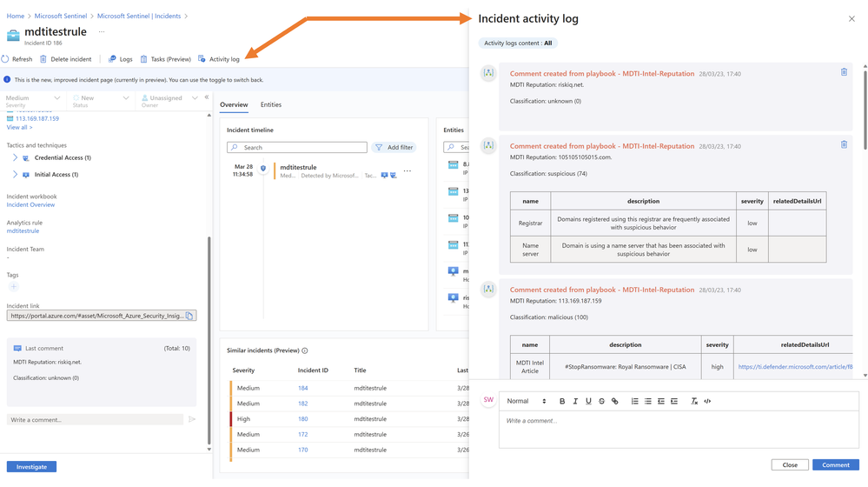868x487 pixels.
Task: Open similar incident ID 182
Action: tap(303, 404)
